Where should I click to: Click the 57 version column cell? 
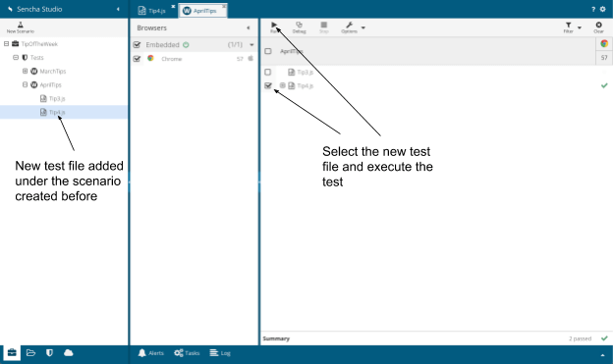point(604,58)
